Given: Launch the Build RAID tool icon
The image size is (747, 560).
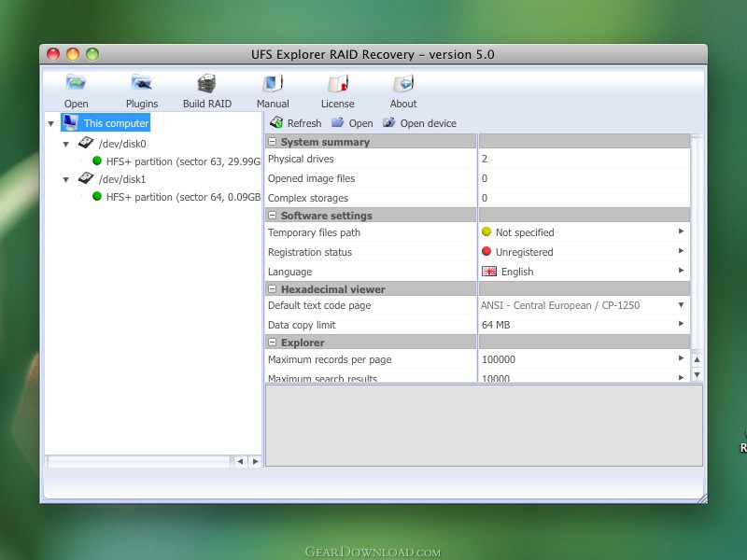Looking at the screenshot, I should 206,83.
